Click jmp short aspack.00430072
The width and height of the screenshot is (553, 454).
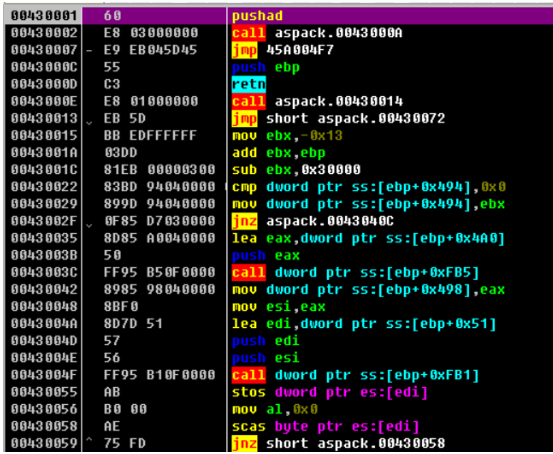[x=338, y=119]
